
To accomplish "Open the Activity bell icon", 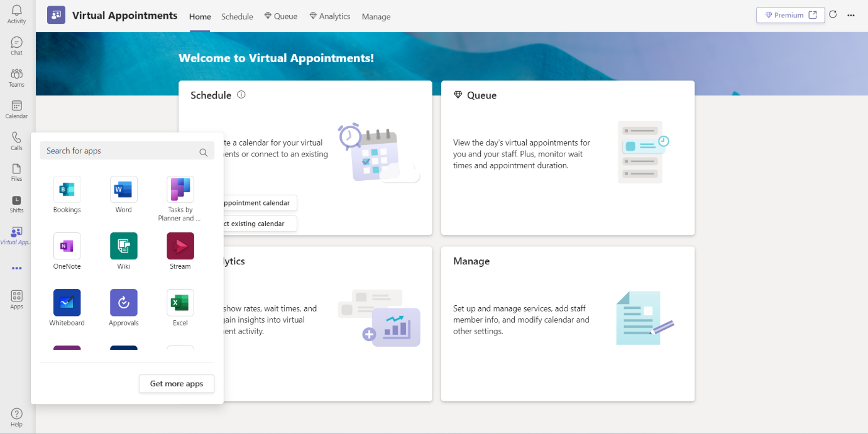I will [16, 14].
